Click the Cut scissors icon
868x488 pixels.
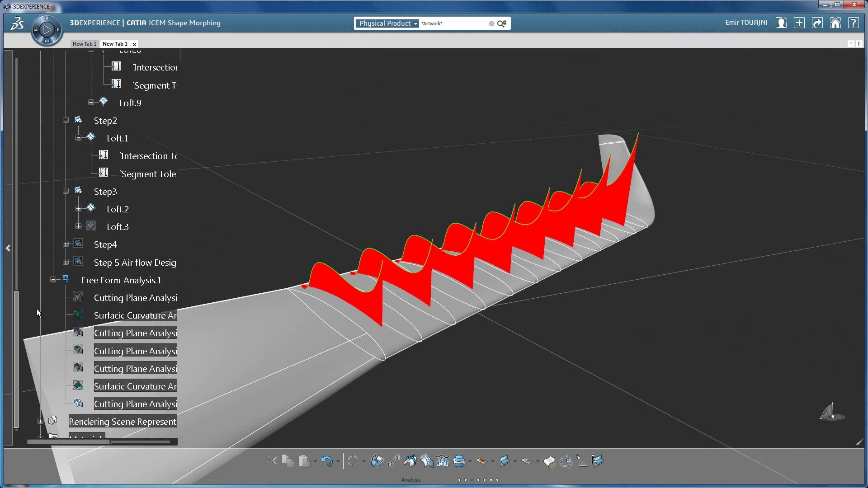272,461
